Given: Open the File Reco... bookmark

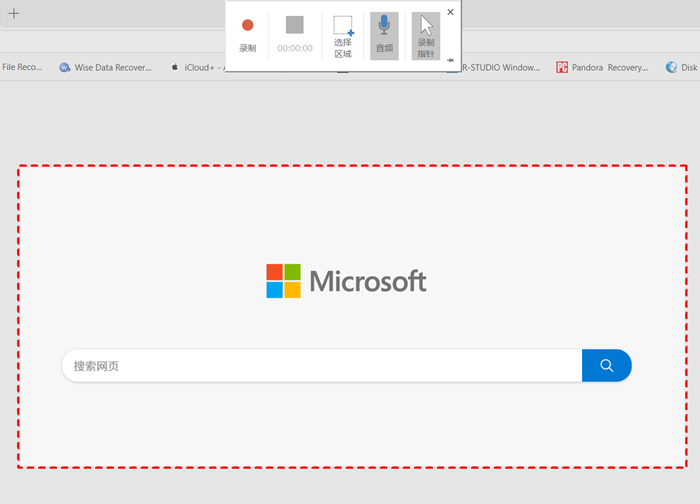Looking at the screenshot, I should (x=22, y=68).
